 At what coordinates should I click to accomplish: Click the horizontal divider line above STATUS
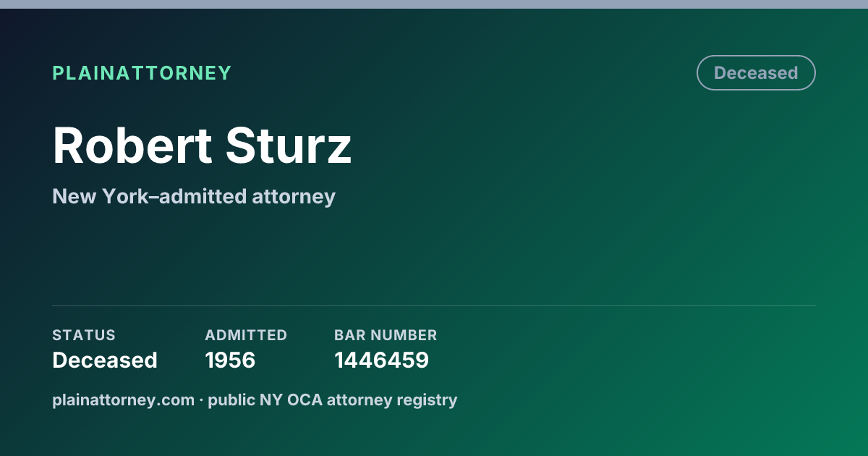pos(434,306)
